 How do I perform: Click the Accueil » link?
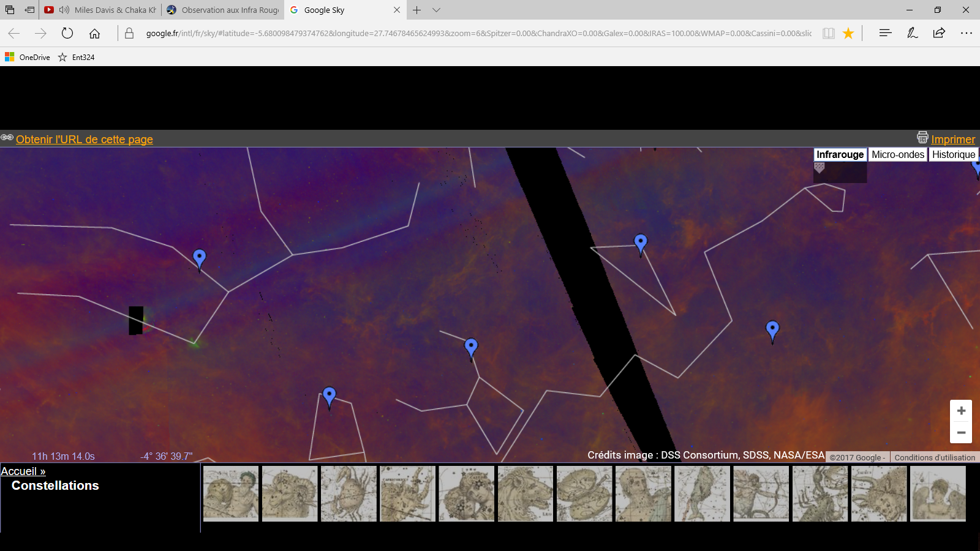tap(23, 471)
